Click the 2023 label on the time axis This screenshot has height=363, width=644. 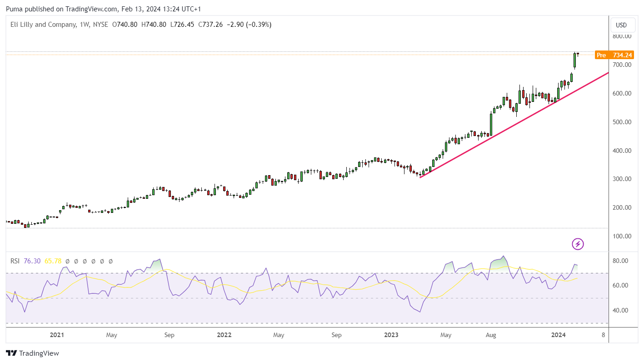point(391,335)
